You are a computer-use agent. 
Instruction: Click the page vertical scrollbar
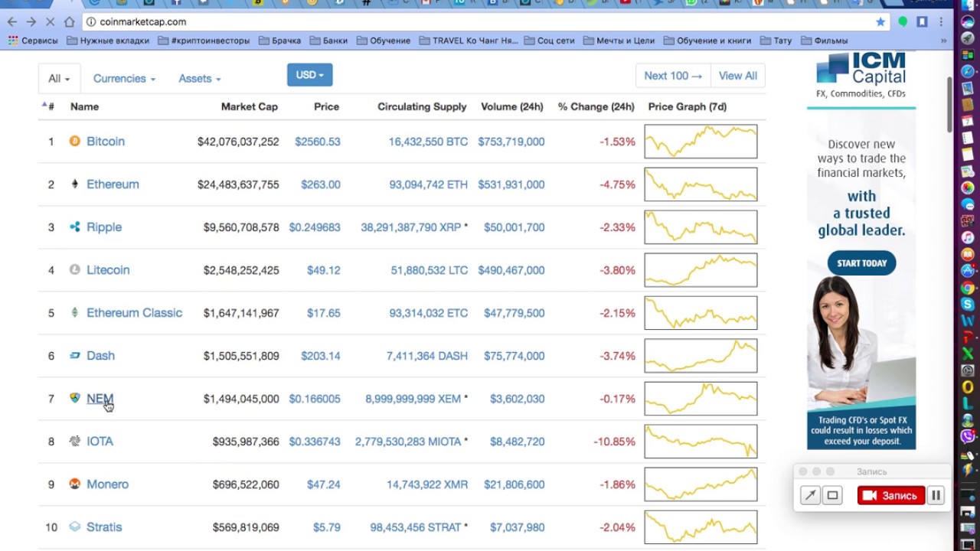tap(951, 104)
